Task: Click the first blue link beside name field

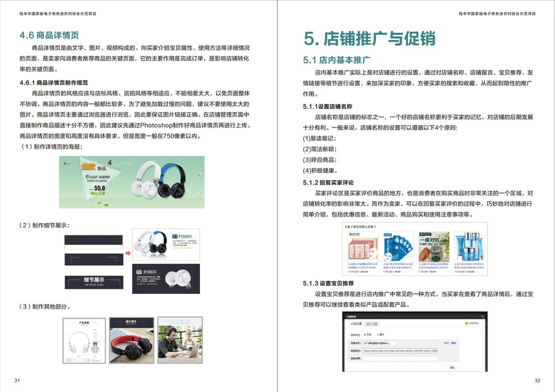Action: [447, 343]
